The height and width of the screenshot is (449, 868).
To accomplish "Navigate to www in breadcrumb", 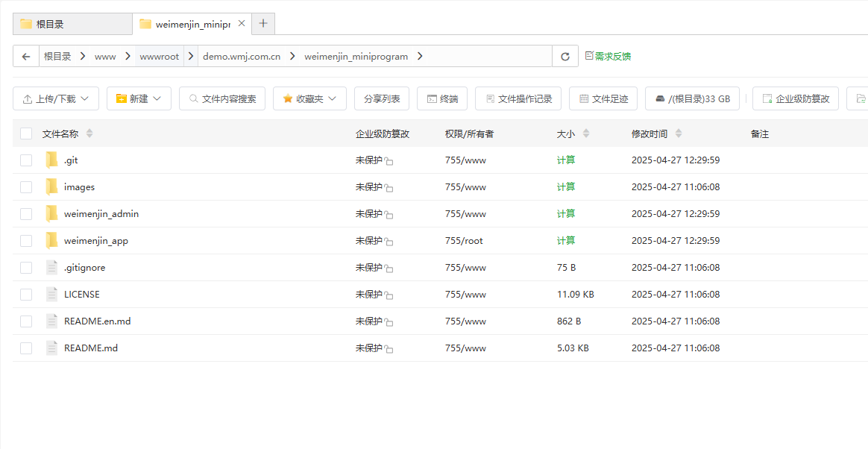I will pyautogui.click(x=105, y=57).
